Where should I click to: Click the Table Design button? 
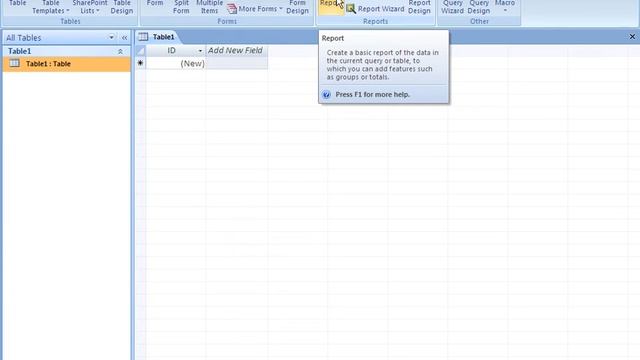click(122, 7)
